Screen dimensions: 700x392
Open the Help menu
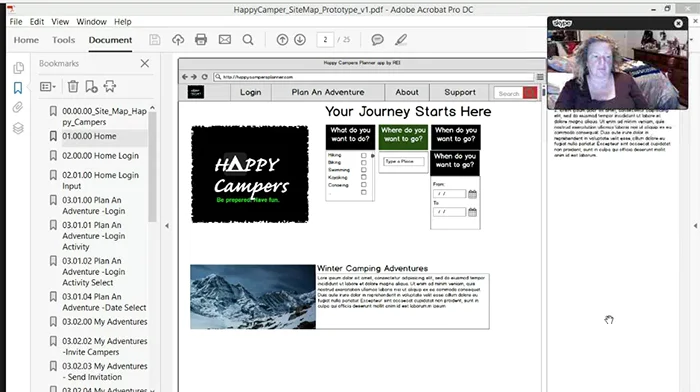coord(122,21)
